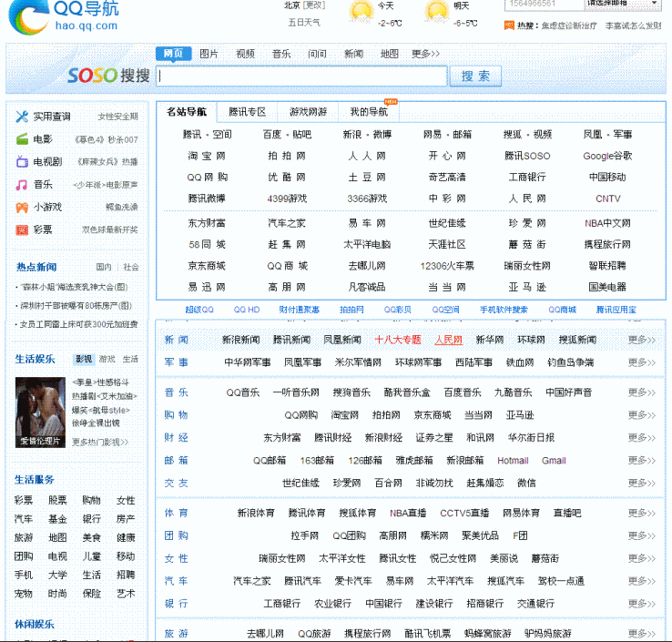This screenshot has width=672, height=642.
Task: Open 工商银行 in the 银行 row
Action: [x=281, y=604]
